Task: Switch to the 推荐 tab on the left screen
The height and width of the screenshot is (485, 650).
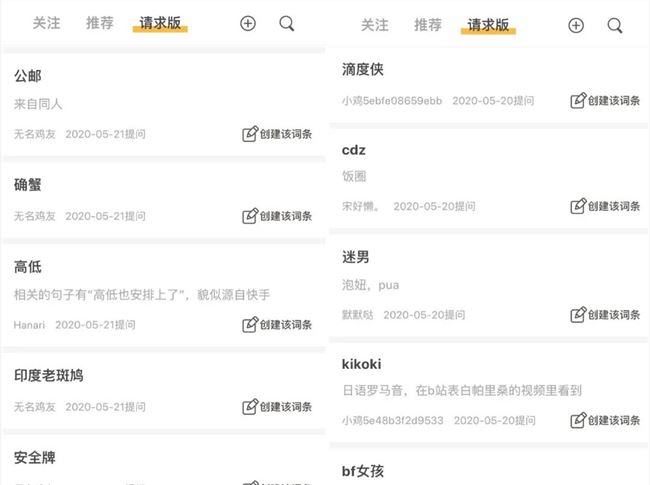Action: click(99, 23)
